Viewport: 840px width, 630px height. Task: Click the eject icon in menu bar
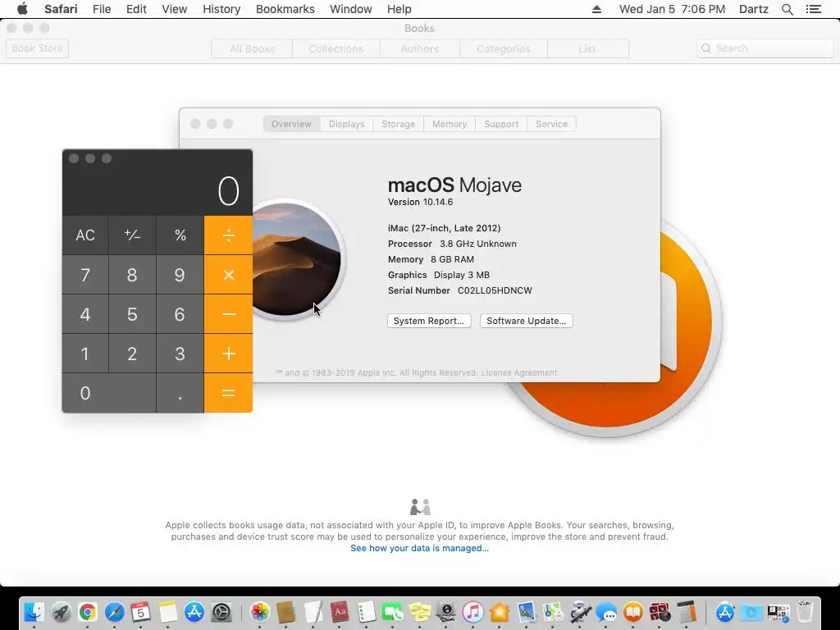coord(596,9)
